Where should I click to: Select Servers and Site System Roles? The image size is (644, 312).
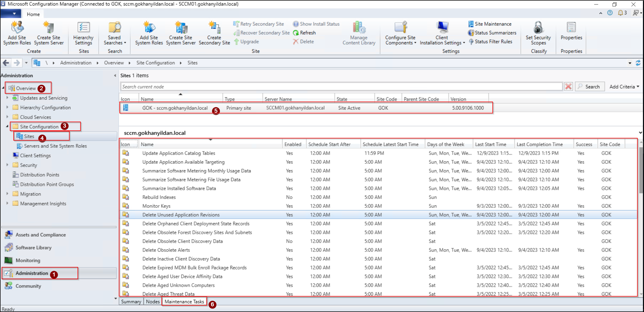point(55,146)
